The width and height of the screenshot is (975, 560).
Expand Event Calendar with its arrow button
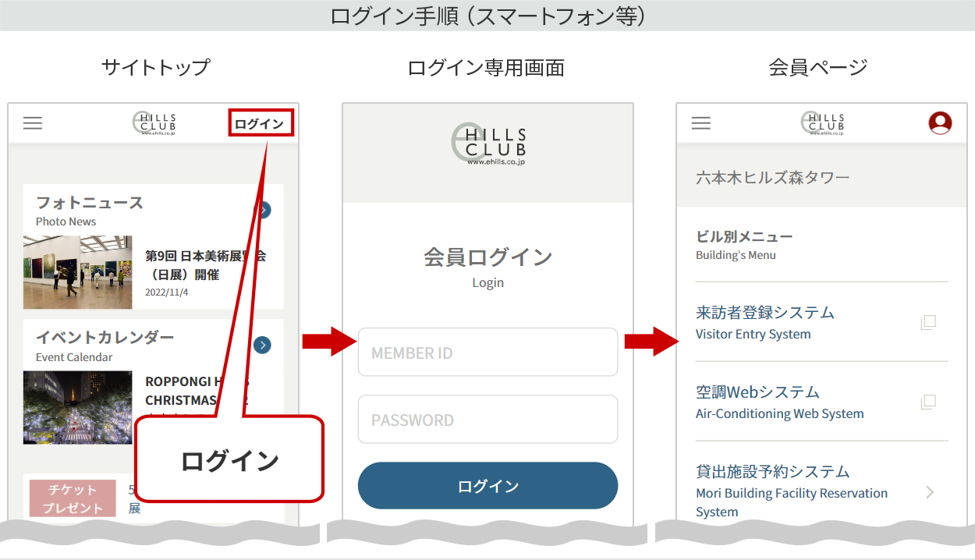click(x=262, y=346)
